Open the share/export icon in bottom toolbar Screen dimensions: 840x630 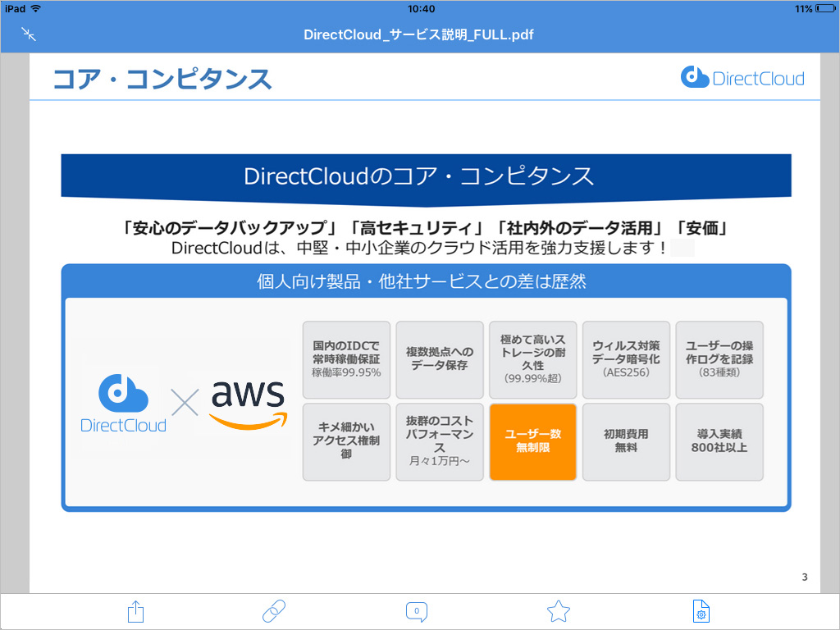[x=135, y=611]
